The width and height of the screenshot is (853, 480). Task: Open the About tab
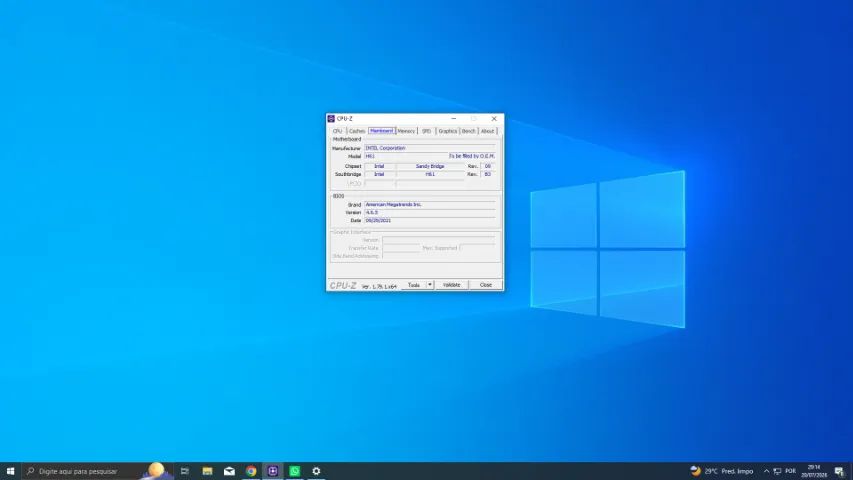click(487, 131)
